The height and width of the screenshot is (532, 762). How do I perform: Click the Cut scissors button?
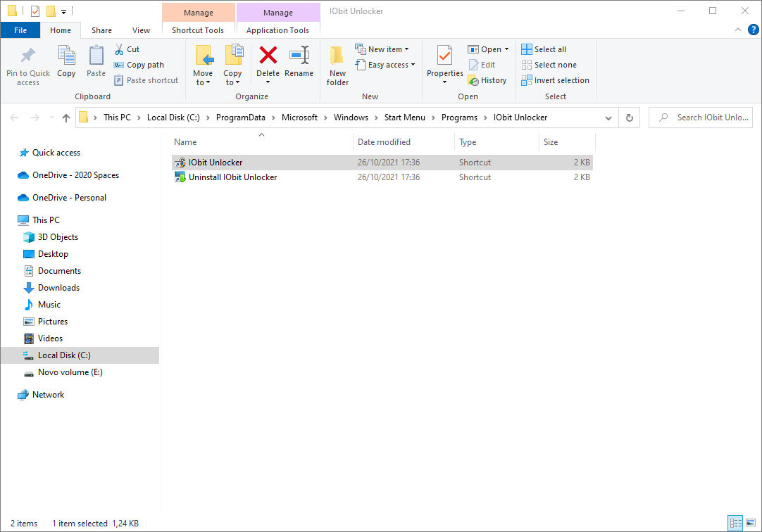pos(127,49)
